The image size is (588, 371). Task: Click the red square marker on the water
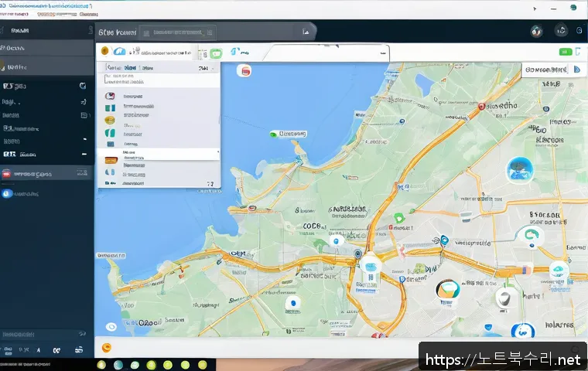[246, 71]
